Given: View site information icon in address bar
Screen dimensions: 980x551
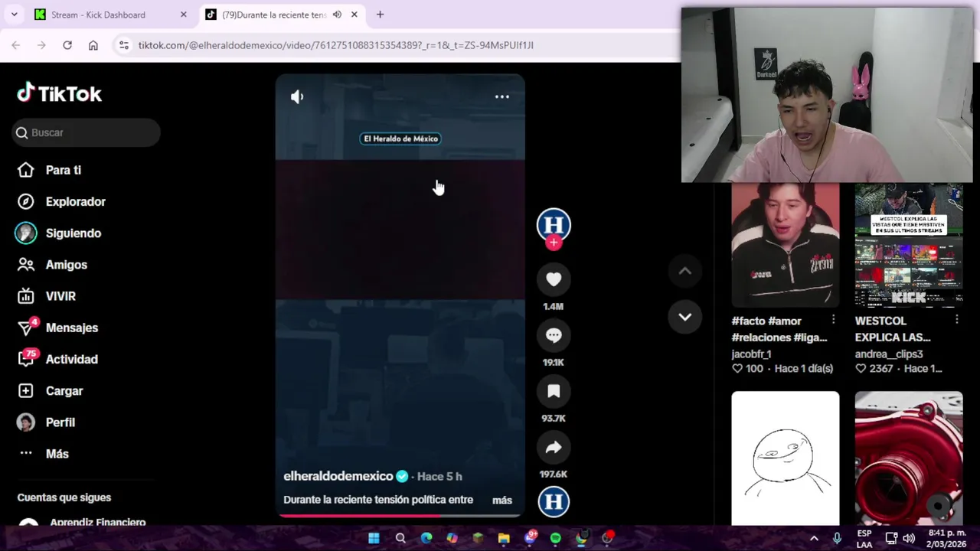Looking at the screenshot, I should [x=123, y=45].
